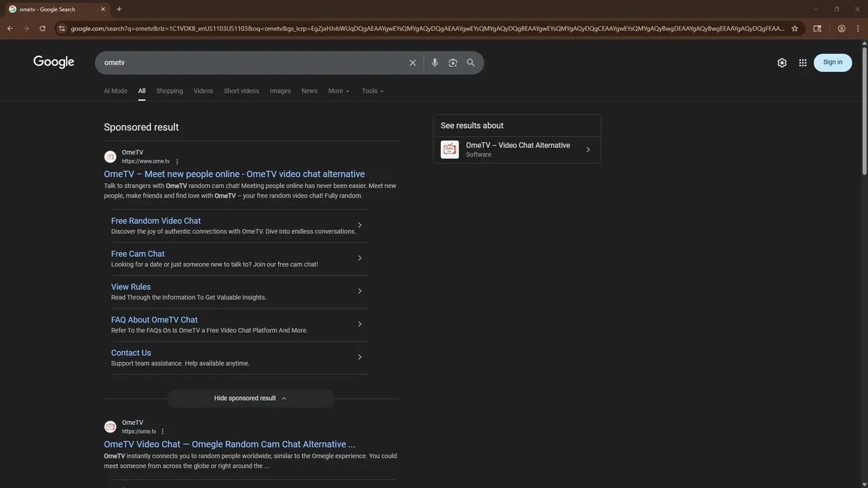
Task: Open Free Random Video Chat chevron
Action: (359, 225)
